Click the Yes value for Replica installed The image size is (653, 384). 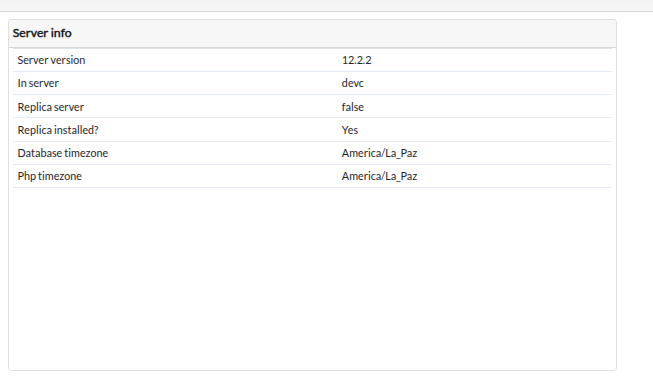click(x=350, y=130)
